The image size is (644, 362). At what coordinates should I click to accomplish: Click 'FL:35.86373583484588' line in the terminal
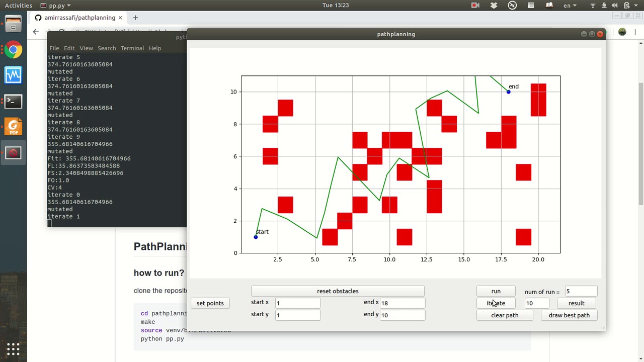click(84, 166)
